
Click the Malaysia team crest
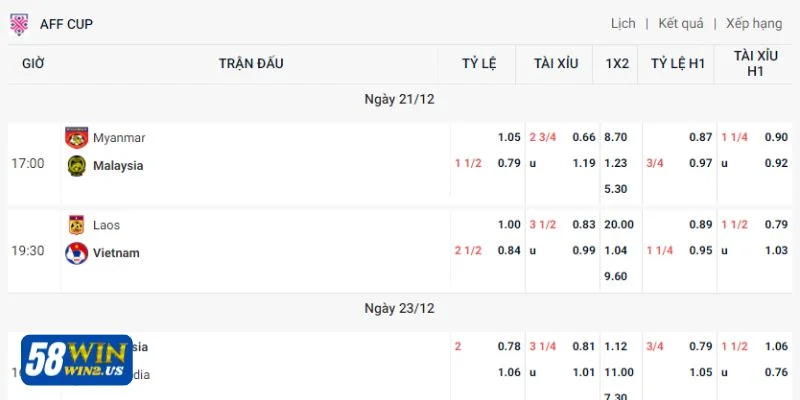(x=76, y=166)
